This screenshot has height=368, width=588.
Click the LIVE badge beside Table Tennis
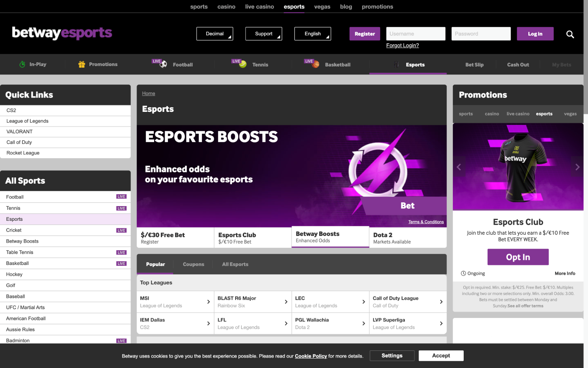(x=121, y=252)
